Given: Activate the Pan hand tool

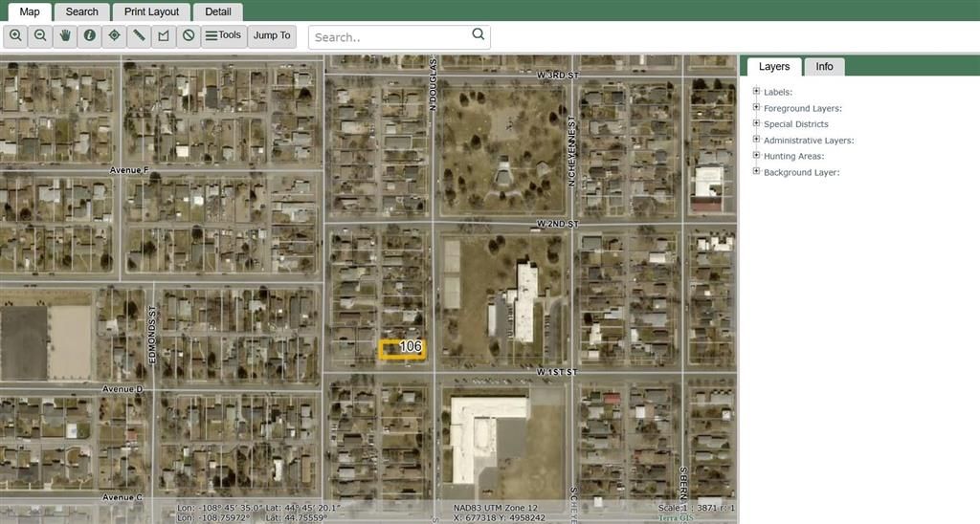Looking at the screenshot, I should coord(65,35).
